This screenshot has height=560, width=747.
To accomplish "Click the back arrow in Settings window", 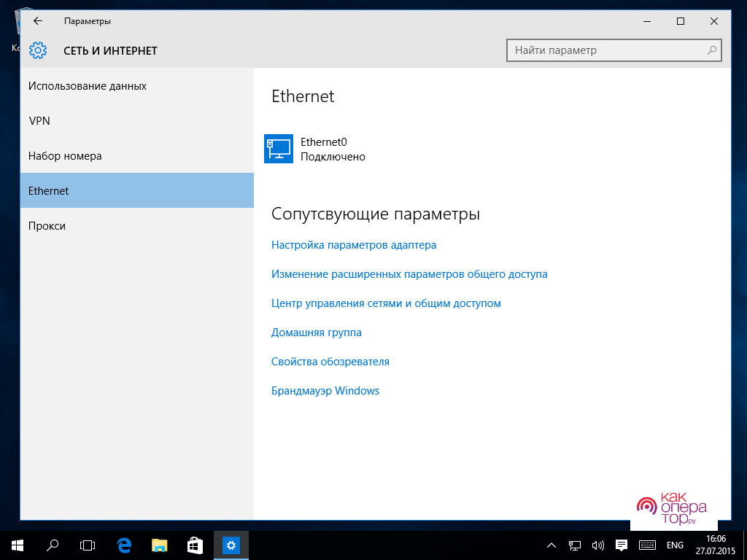I will pos(38,21).
